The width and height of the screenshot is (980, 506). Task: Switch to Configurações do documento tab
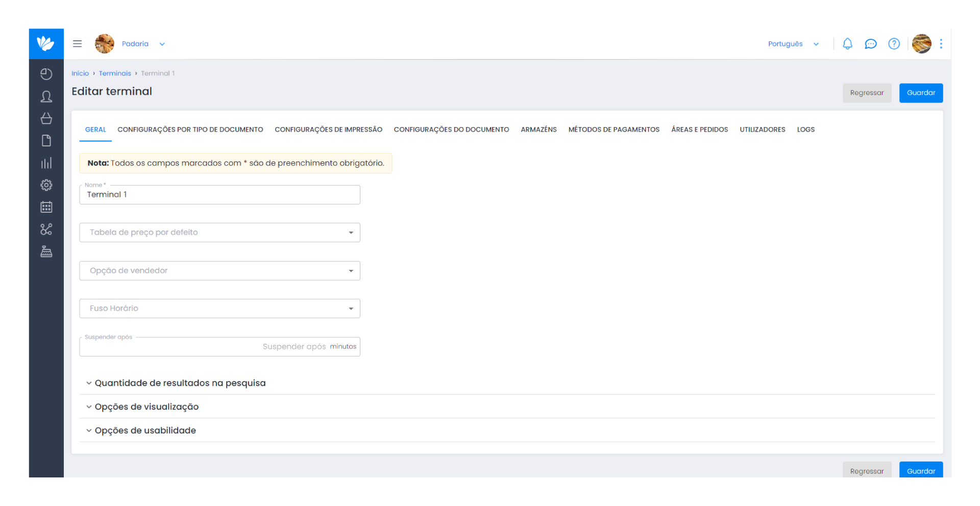point(451,130)
